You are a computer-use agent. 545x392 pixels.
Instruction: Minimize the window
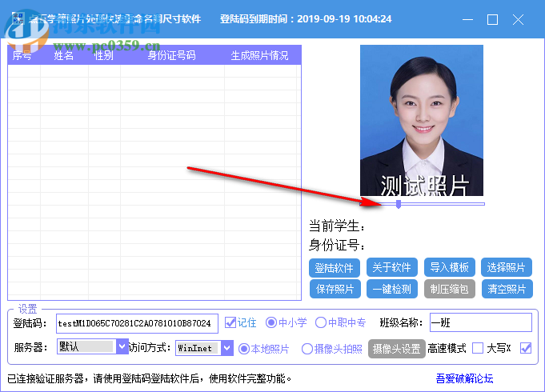(x=467, y=19)
